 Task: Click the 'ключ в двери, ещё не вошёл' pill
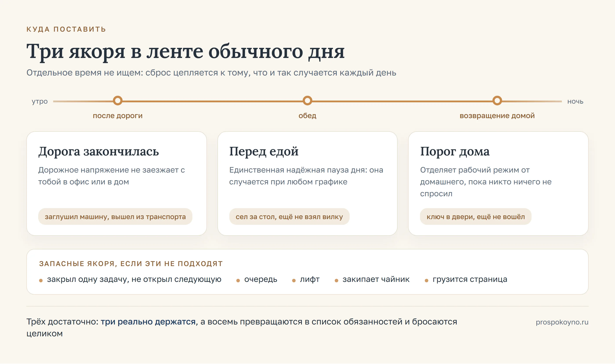[x=476, y=217]
